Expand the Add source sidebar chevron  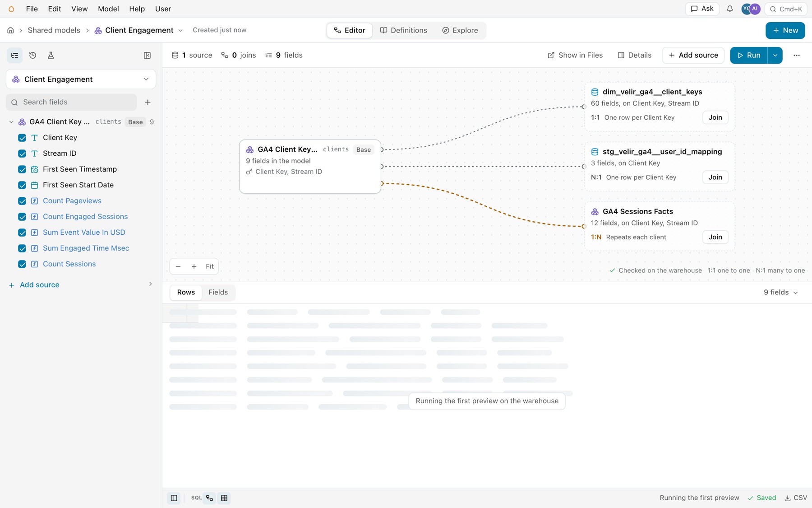[150, 284]
